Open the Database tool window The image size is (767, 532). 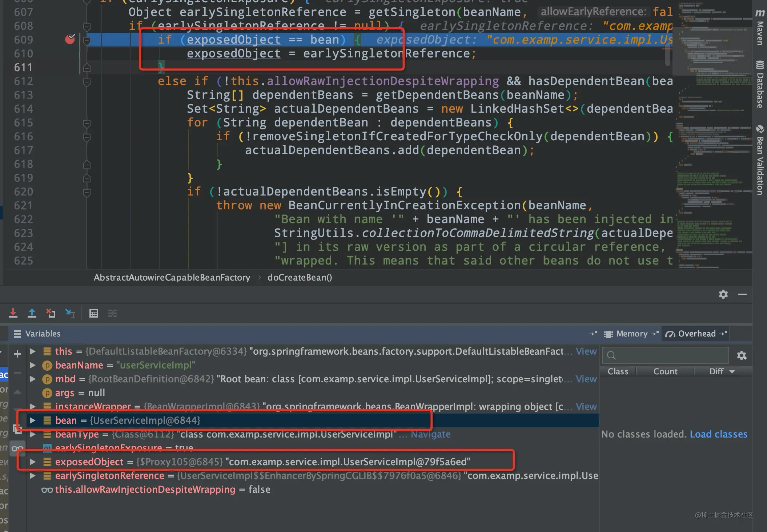pyautogui.click(x=760, y=84)
